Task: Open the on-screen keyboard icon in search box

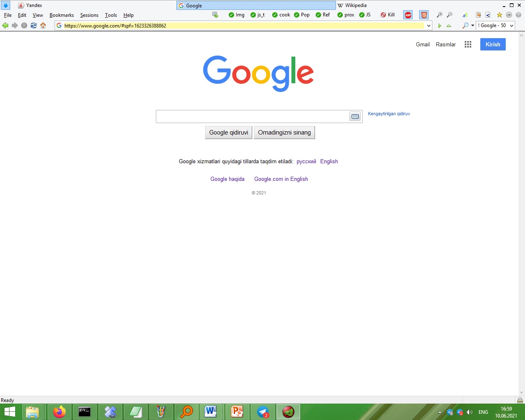Action: [x=355, y=116]
